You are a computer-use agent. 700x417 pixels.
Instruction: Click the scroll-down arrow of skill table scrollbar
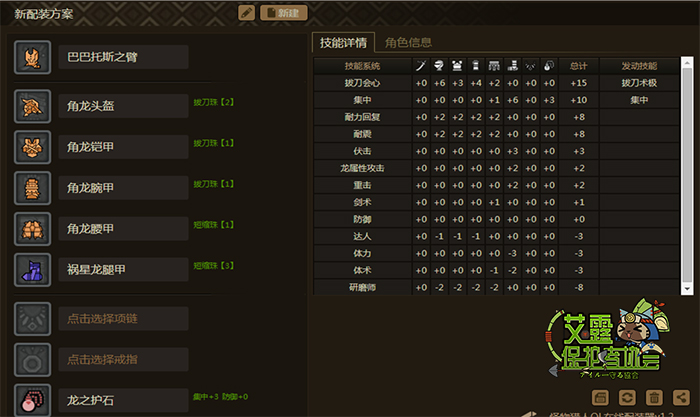(687, 289)
